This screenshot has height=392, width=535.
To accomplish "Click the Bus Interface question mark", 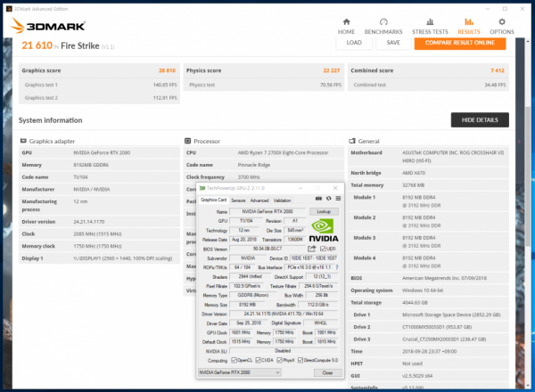I will click(337, 267).
